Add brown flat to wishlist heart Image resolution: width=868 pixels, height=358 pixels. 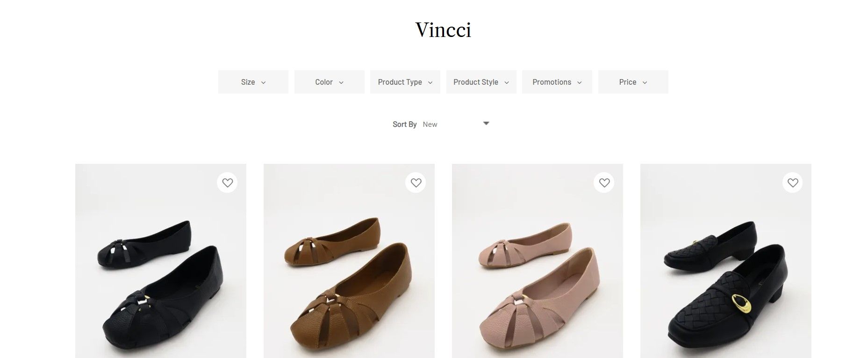click(416, 183)
